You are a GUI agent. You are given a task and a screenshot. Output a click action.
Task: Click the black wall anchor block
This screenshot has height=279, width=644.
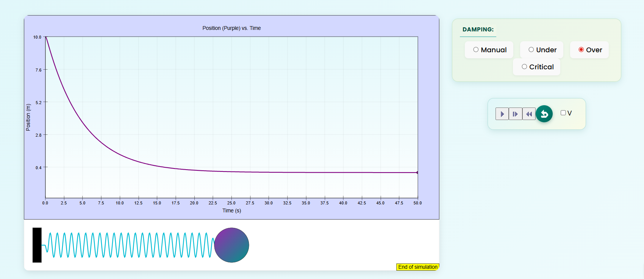point(37,245)
